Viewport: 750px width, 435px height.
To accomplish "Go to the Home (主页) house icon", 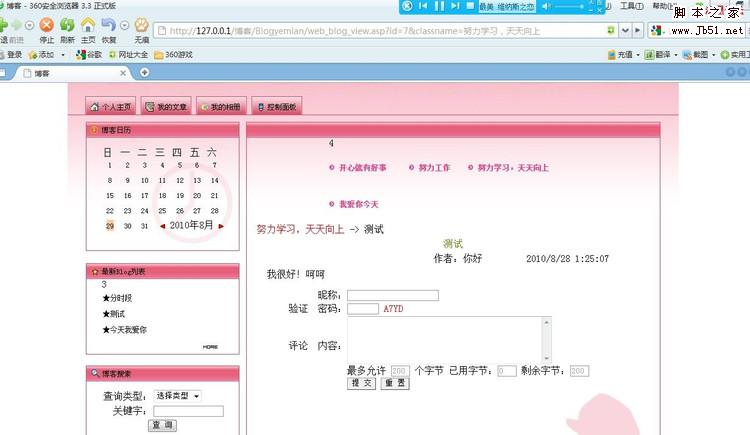I will [x=88, y=25].
